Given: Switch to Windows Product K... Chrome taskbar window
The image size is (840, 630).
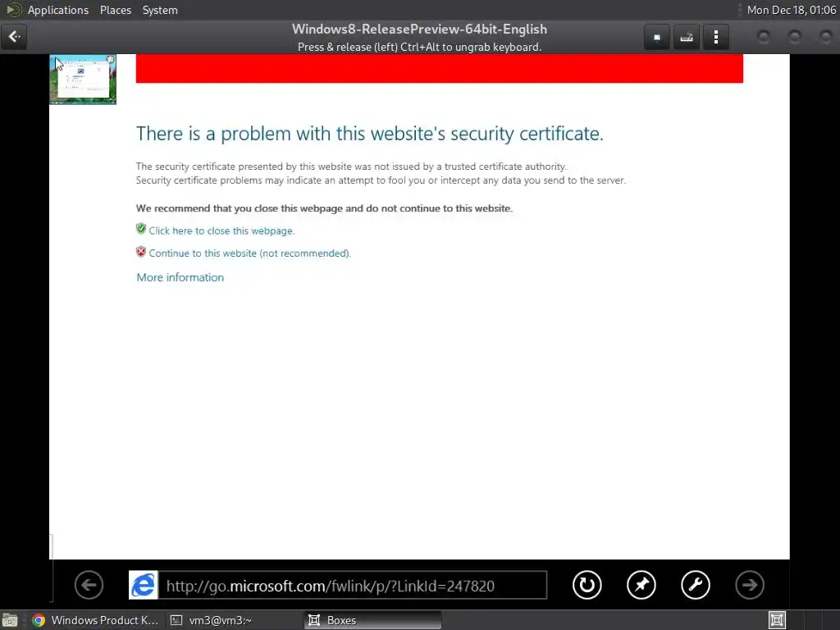Looking at the screenshot, I should (95, 620).
